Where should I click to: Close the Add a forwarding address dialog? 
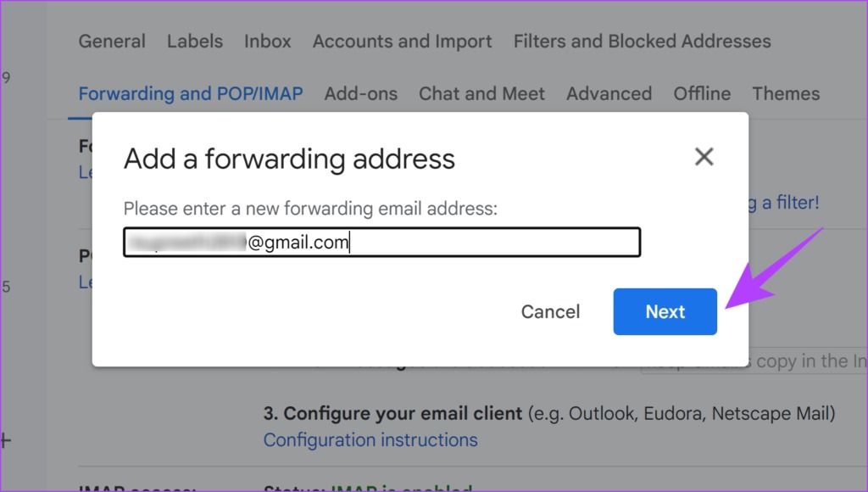coord(704,157)
